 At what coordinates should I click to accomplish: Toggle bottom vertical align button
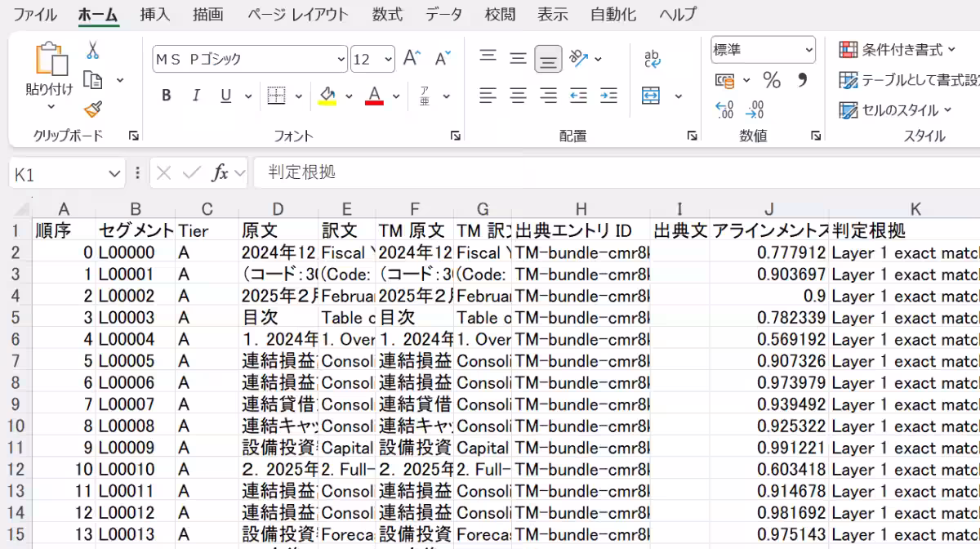pos(548,58)
